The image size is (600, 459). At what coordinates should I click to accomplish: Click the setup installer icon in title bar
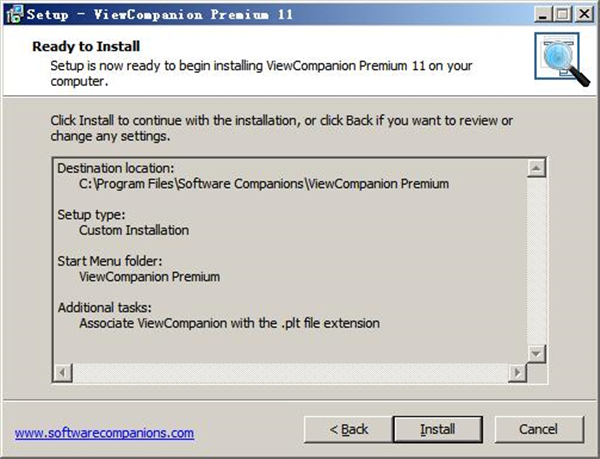click(x=12, y=15)
